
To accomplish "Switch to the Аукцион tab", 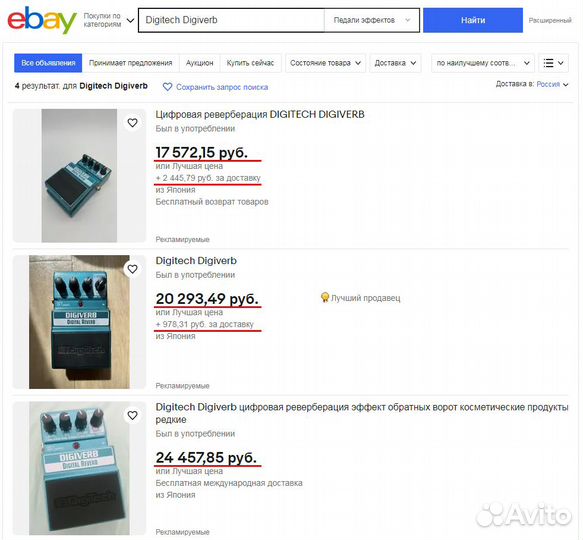I will [x=200, y=63].
